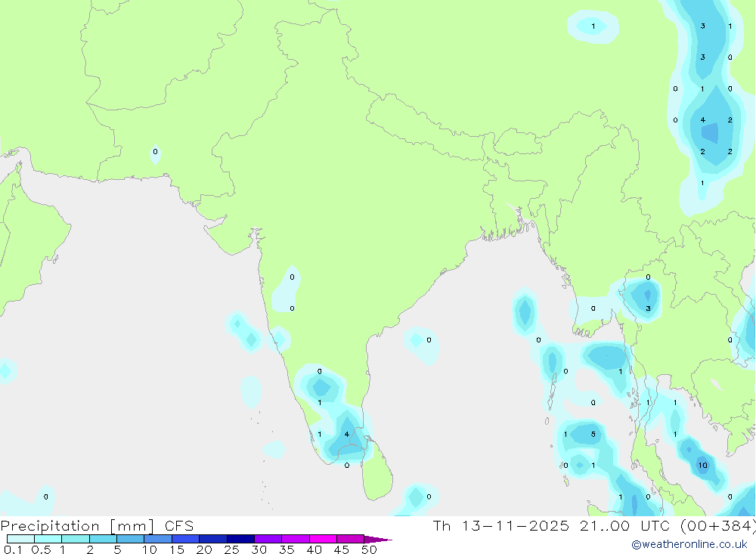Click the "25" legend scale label
Image resolution: width=756 pixels, height=554 pixels.
click(231, 549)
